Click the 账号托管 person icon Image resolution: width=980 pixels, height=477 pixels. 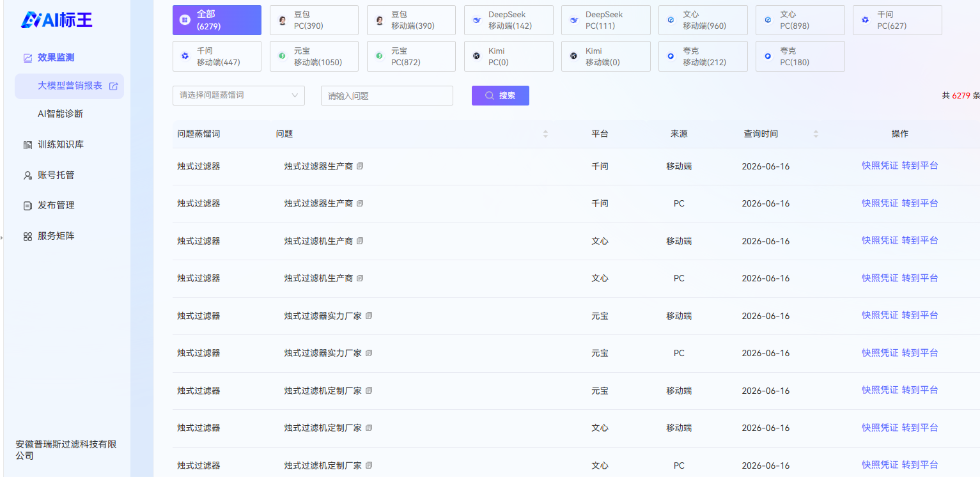tap(27, 175)
